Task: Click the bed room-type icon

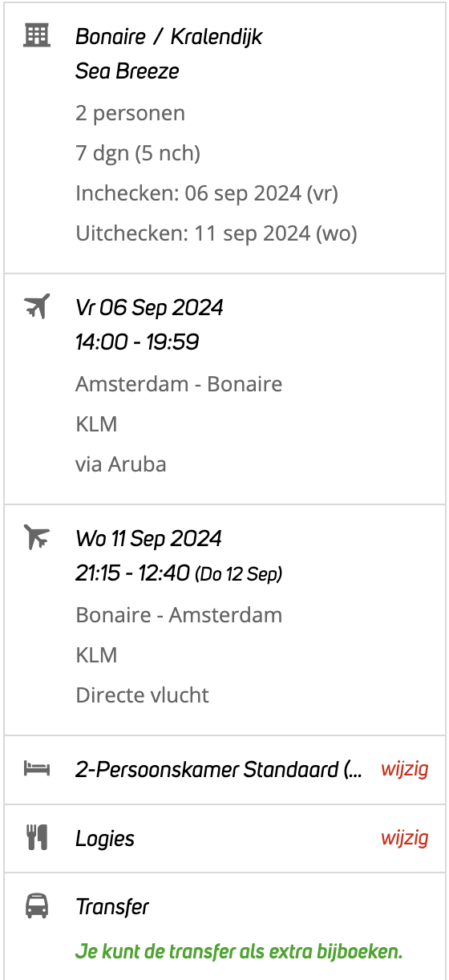Action: click(x=37, y=769)
